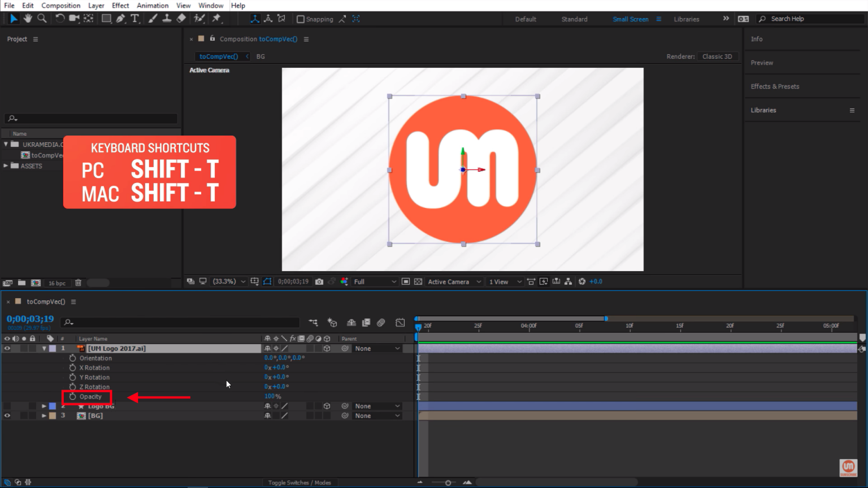This screenshot has width=868, height=488.
Task: Open the Composition menu
Action: click(60, 6)
